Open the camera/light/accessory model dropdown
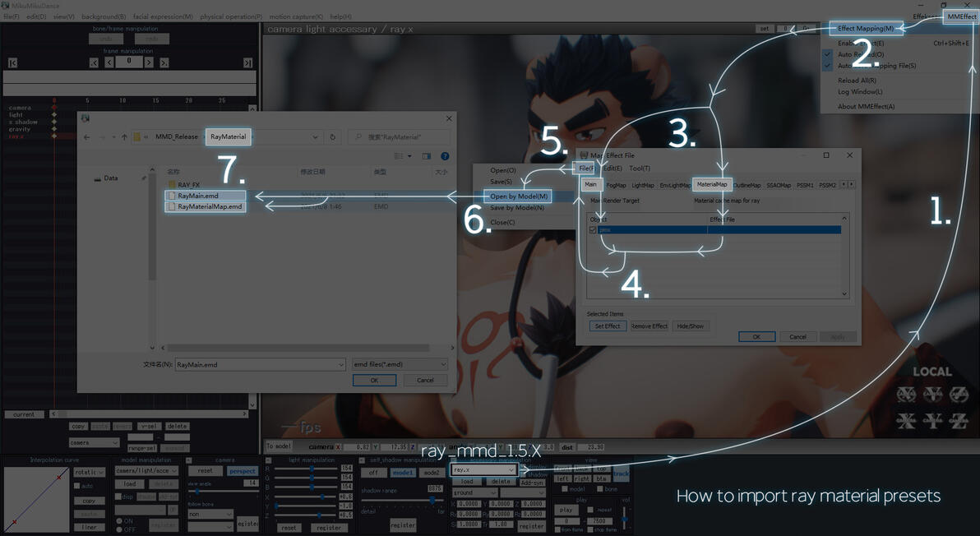This screenshot has width=980, height=536. pyautogui.click(x=146, y=470)
